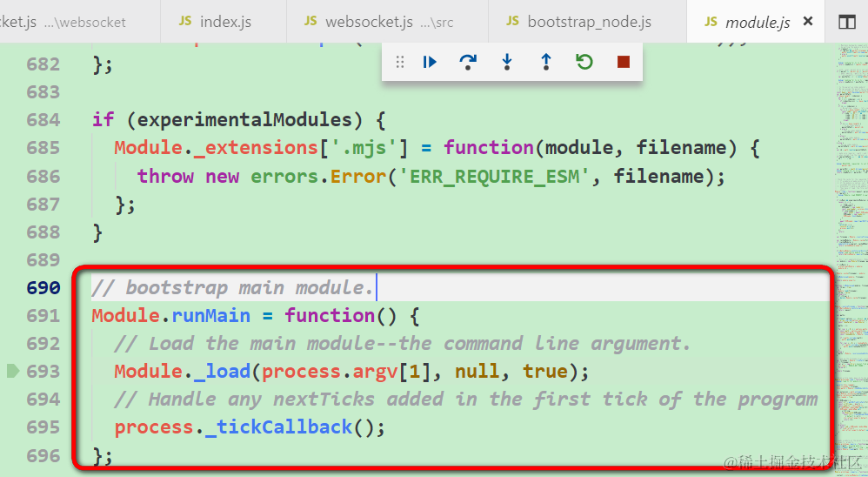868x477 pixels.
Task: Switch to websocket.js src tab
Action: [x=388, y=22]
